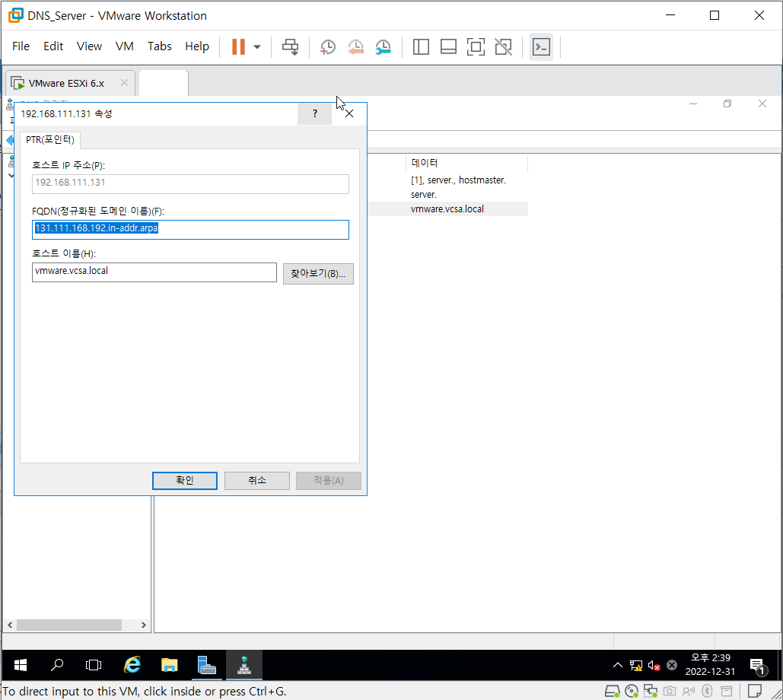This screenshot has width=783, height=700.
Task: Launch Internet Explorer from the taskbar
Action: (132, 665)
